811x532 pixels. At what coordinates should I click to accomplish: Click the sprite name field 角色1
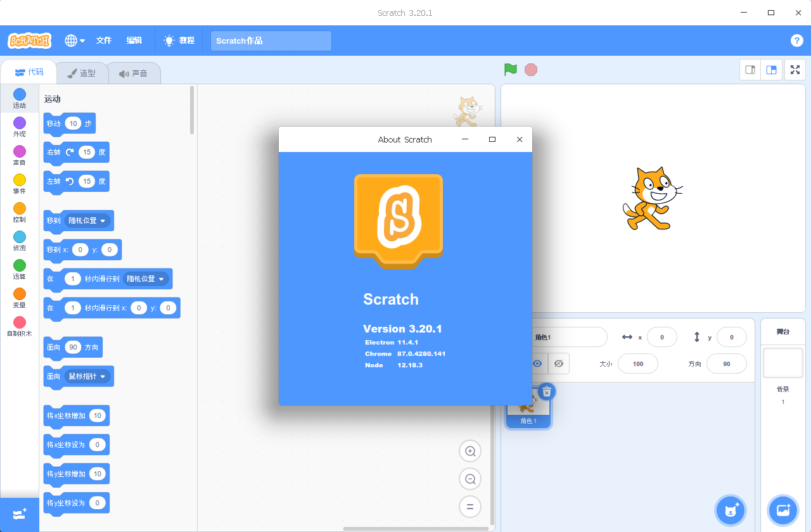point(569,338)
